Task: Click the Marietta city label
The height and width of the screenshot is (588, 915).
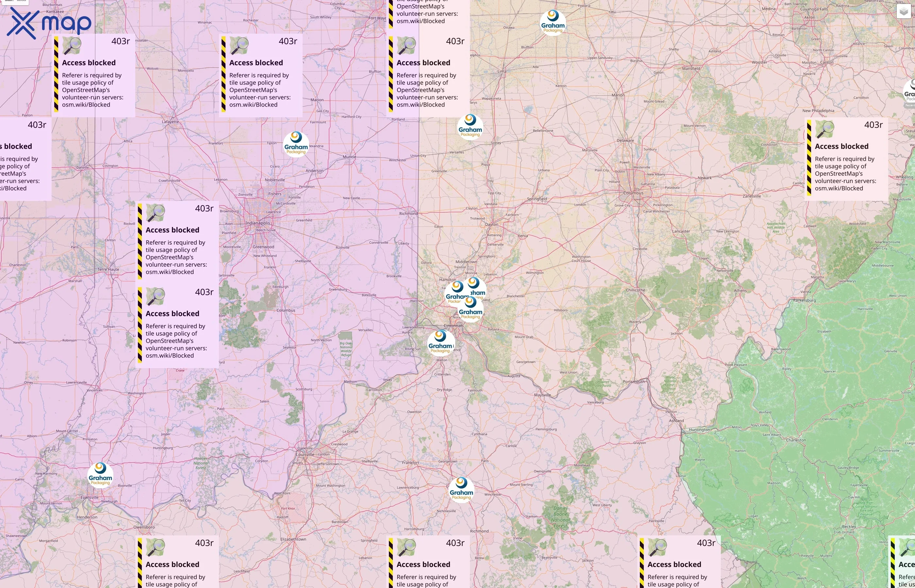Action: click(817, 277)
